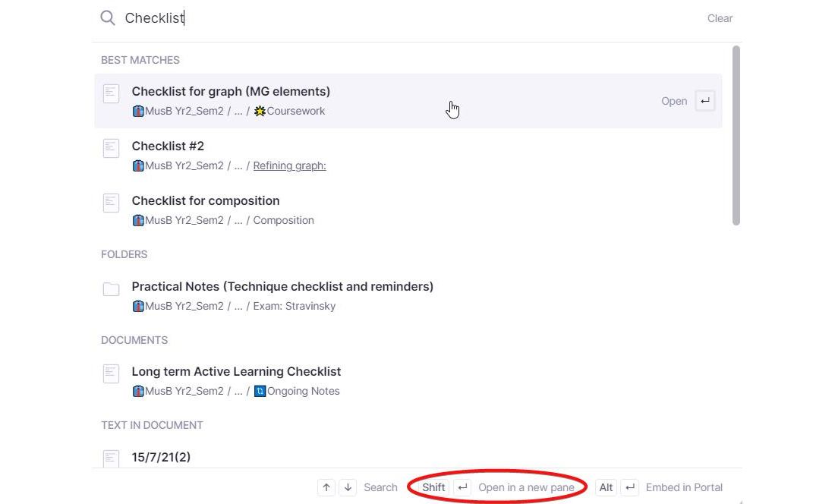Open the Practical Notes folder result
835x504 pixels.
[282, 287]
